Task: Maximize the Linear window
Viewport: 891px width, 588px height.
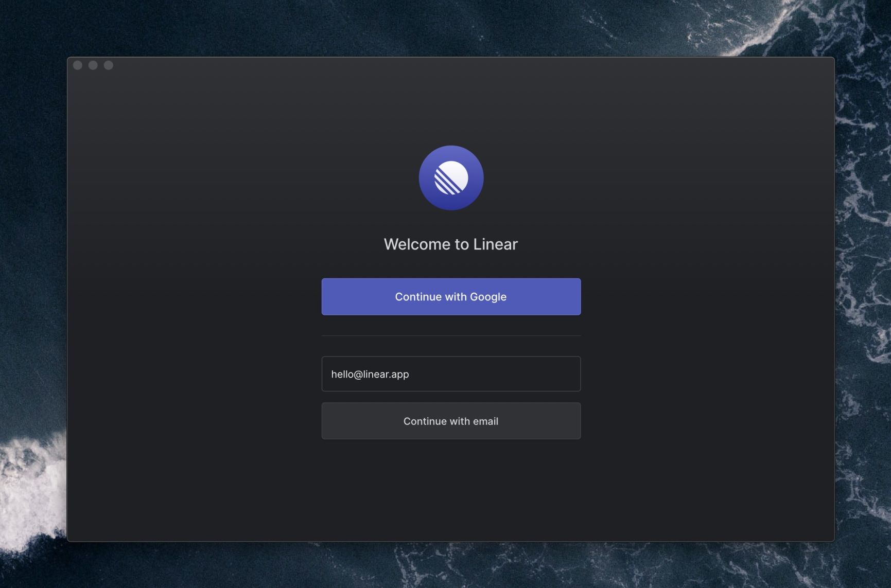Action: [x=109, y=65]
